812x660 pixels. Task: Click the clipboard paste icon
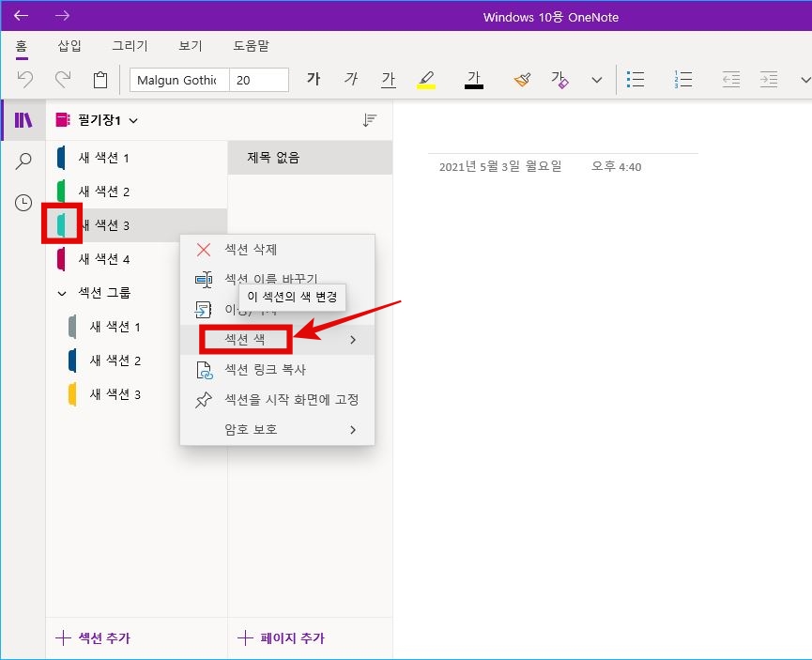[100, 79]
